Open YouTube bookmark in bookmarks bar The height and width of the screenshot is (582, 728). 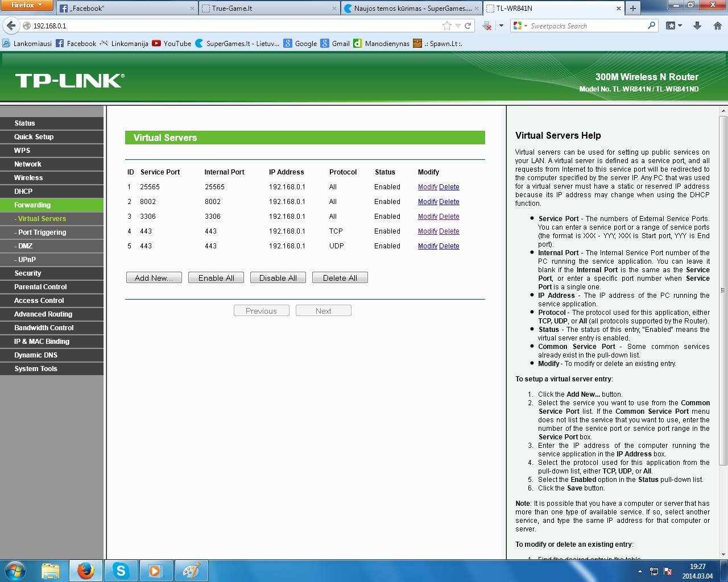[x=172, y=43]
